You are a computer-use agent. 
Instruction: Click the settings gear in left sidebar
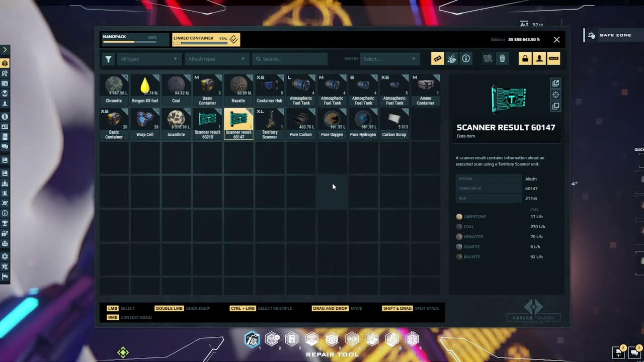pyautogui.click(x=5, y=256)
